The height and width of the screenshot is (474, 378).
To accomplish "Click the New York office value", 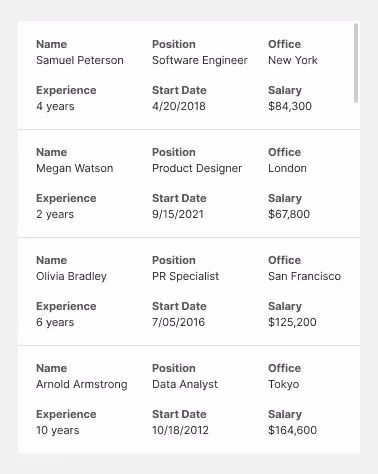I will [293, 60].
